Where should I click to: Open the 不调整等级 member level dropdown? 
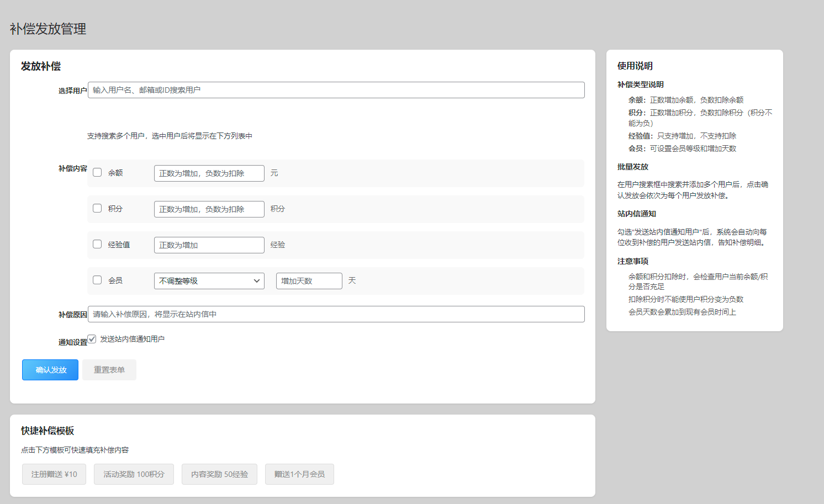click(x=209, y=281)
